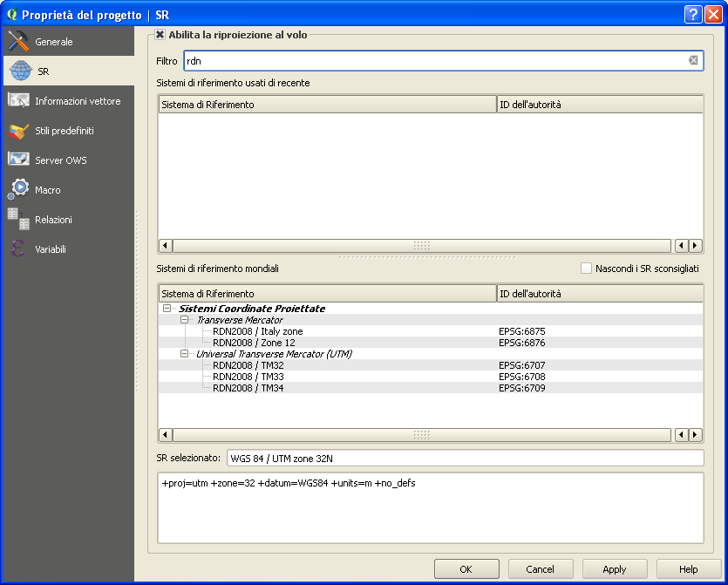
Task: Click the world systems horizontal scrollbar
Action: click(x=422, y=434)
